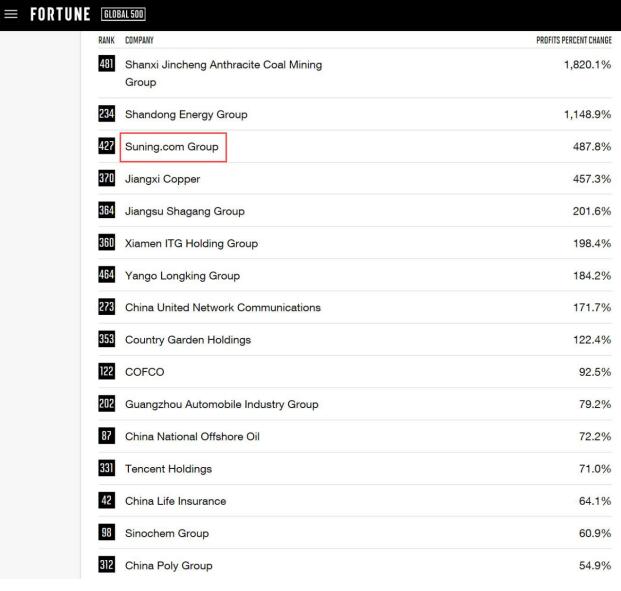Sort by the Company column header
This screenshot has width=621, height=591.
pyautogui.click(x=139, y=40)
